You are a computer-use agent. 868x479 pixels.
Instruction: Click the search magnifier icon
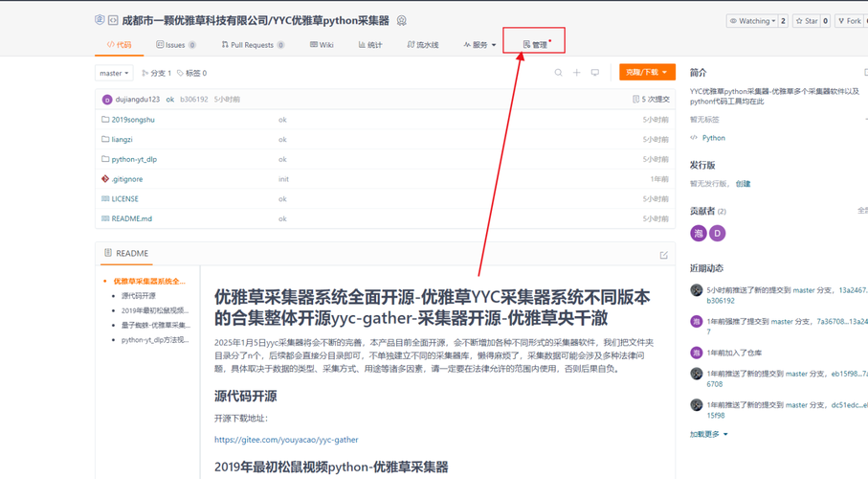[x=558, y=73]
